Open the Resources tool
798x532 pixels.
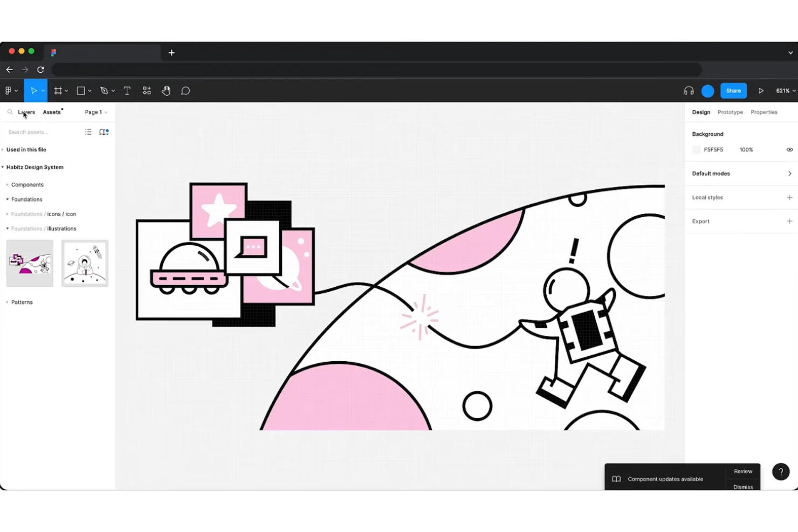147,91
